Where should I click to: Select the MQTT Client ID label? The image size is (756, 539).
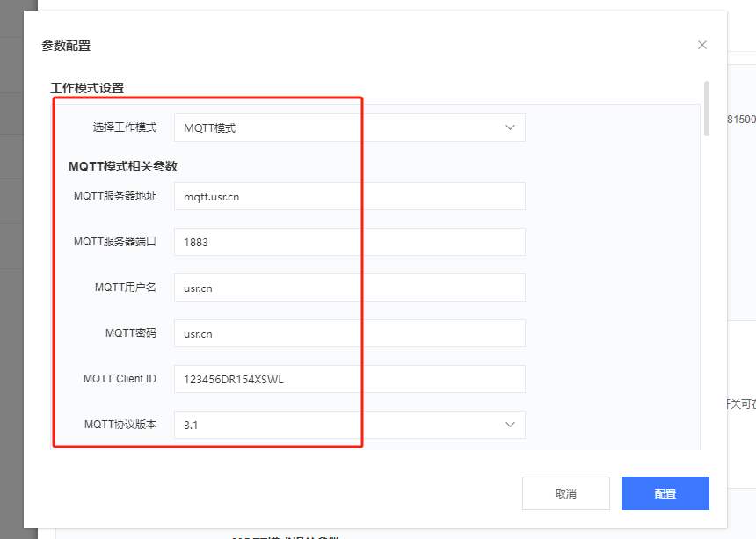(120, 379)
